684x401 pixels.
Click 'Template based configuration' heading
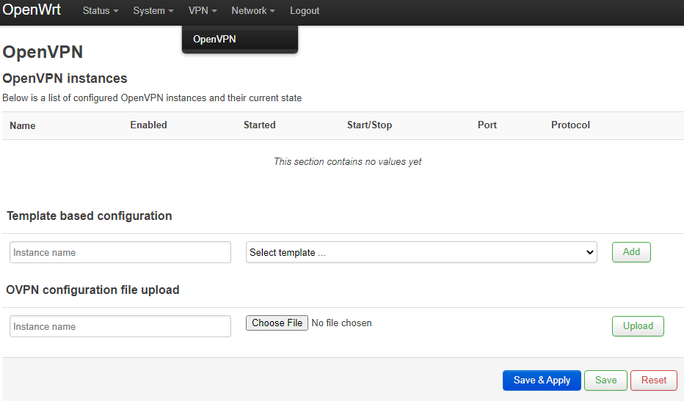click(x=89, y=216)
